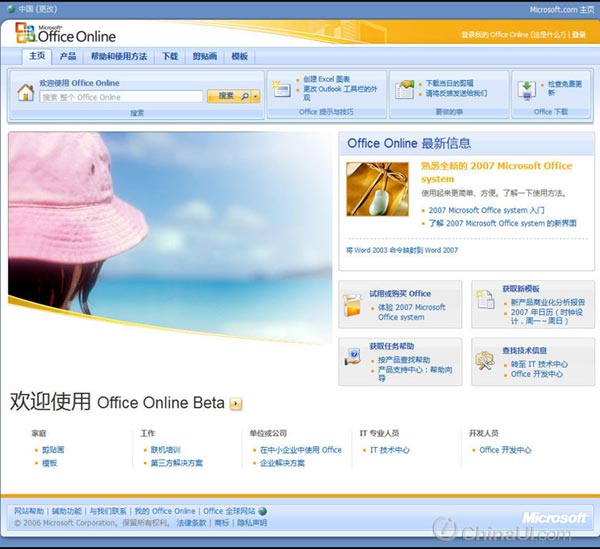This screenshot has height=549, width=600.
Task: Click the orange Office box icon
Action: click(x=352, y=305)
